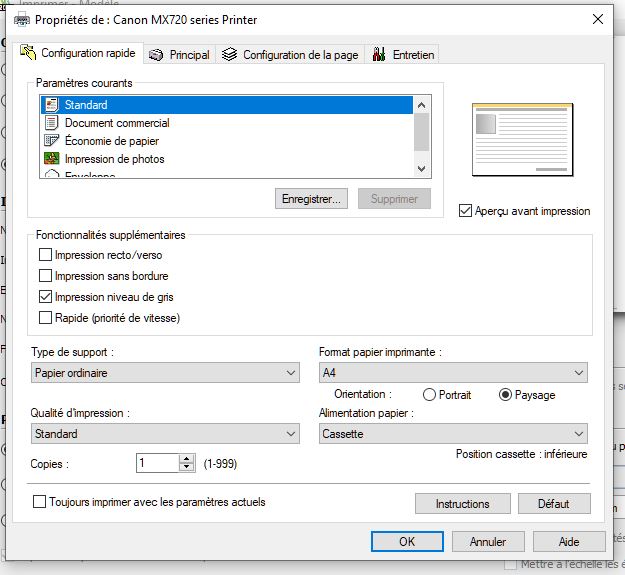Decrease copies with down arrow

tap(187, 467)
